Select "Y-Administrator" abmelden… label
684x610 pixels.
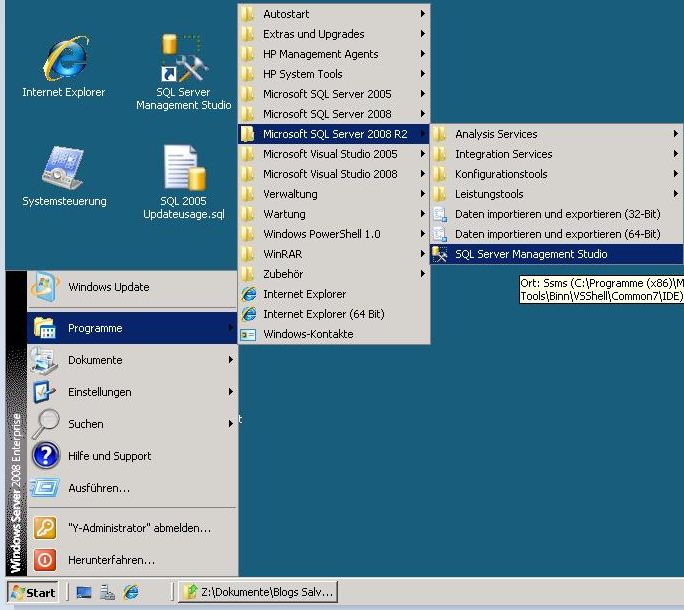pyautogui.click(x=140, y=528)
